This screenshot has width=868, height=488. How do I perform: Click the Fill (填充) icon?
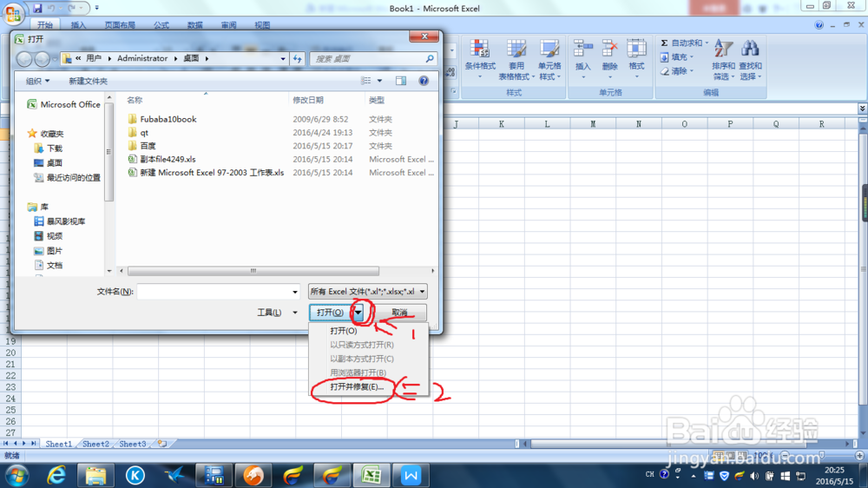pos(664,57)
